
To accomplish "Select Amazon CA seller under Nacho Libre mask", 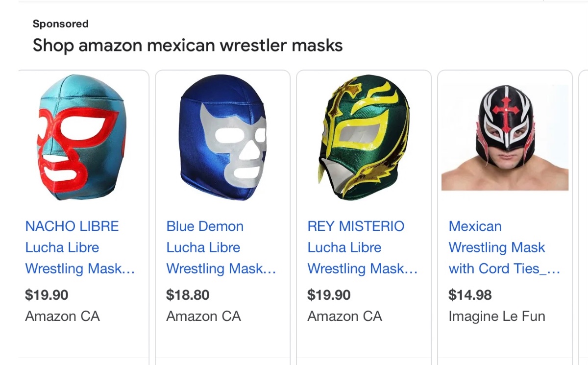I will (62, 316).
